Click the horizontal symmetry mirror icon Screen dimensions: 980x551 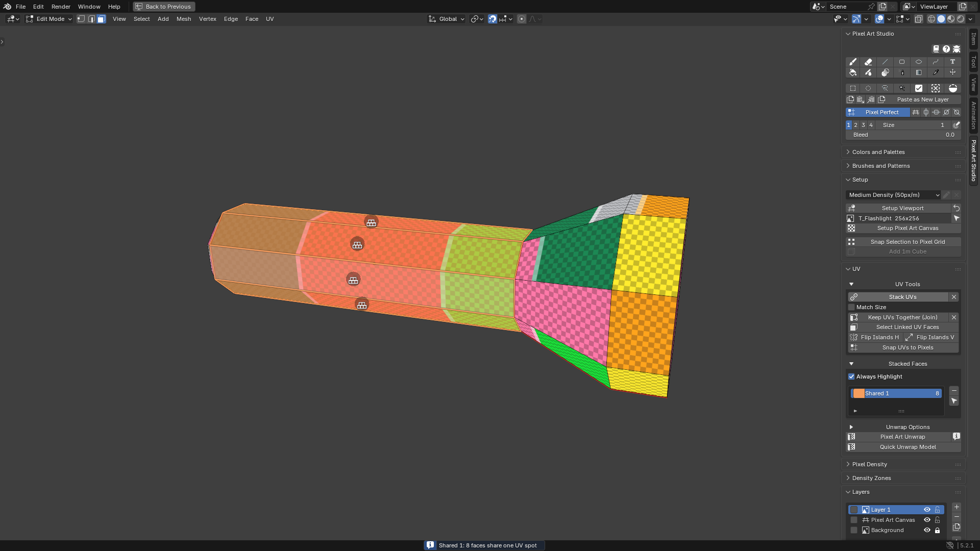coord(936,112)
